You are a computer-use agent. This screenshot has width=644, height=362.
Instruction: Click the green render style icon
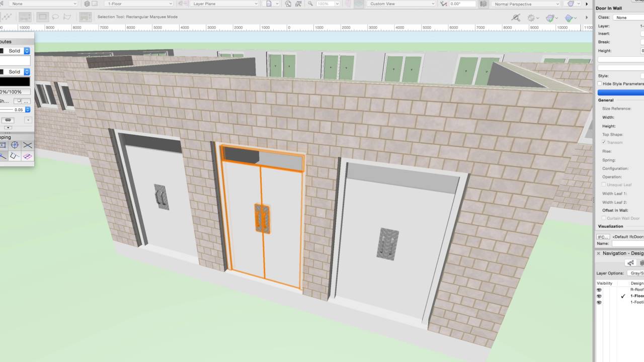(x=551, y=18)
